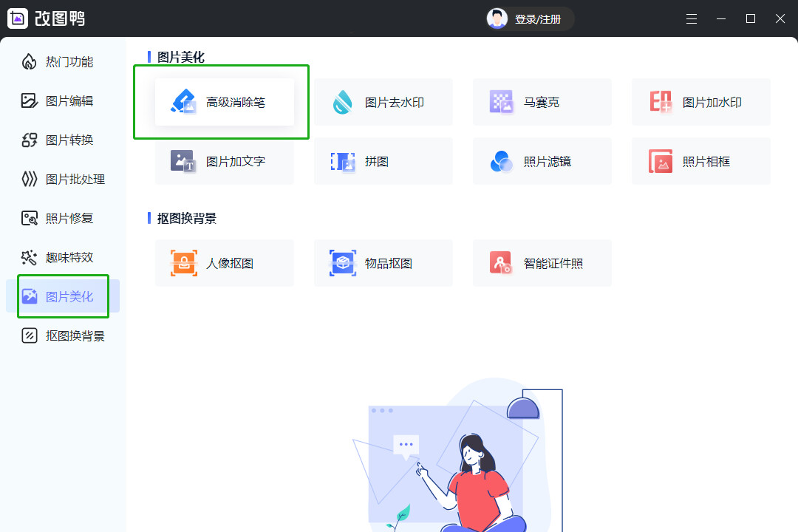This screenshot has width=798, height=532.
Task: Click the 图片批处理 sidebar icon
Action: point(29,180)
